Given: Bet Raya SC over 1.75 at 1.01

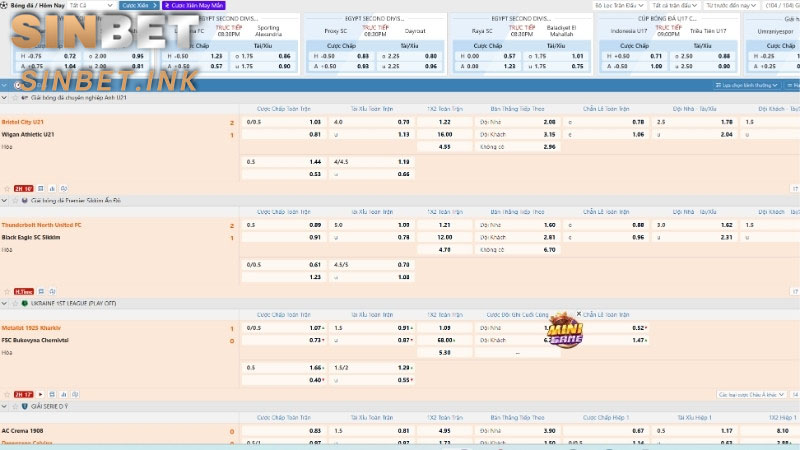Looking at the screenshot, I should tap(556, 56).
